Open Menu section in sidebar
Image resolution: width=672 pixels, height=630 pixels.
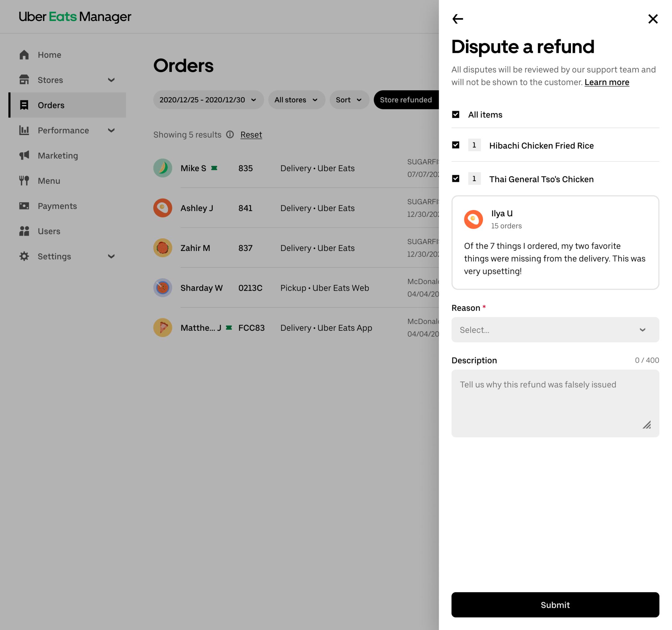point(67,181)
